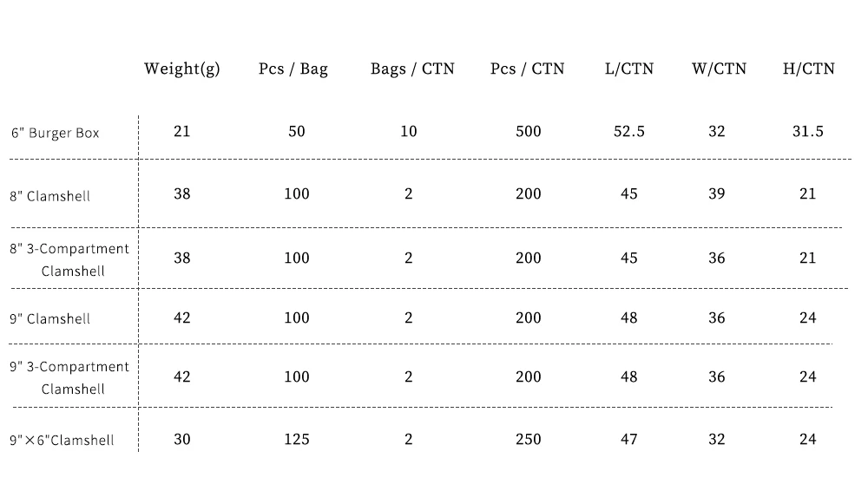Select the 9" Clamshell row label

(50, 319)
